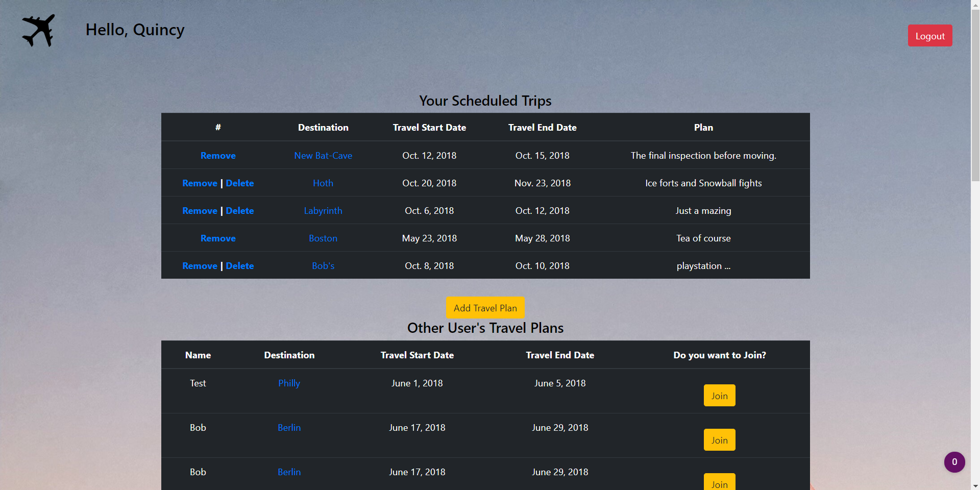Remove the New Bat-Cave trip

pos(218,156)
